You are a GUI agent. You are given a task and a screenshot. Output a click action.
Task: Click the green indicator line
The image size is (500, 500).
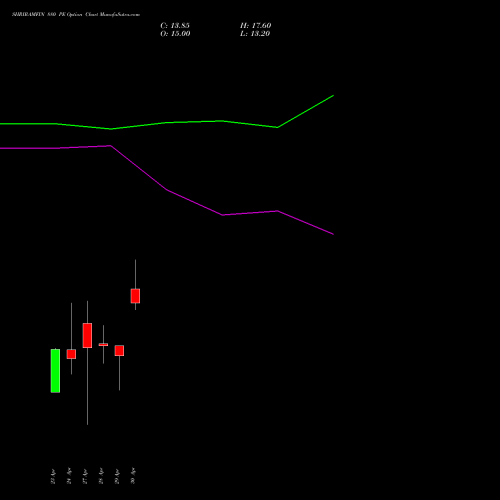(167, 123)
